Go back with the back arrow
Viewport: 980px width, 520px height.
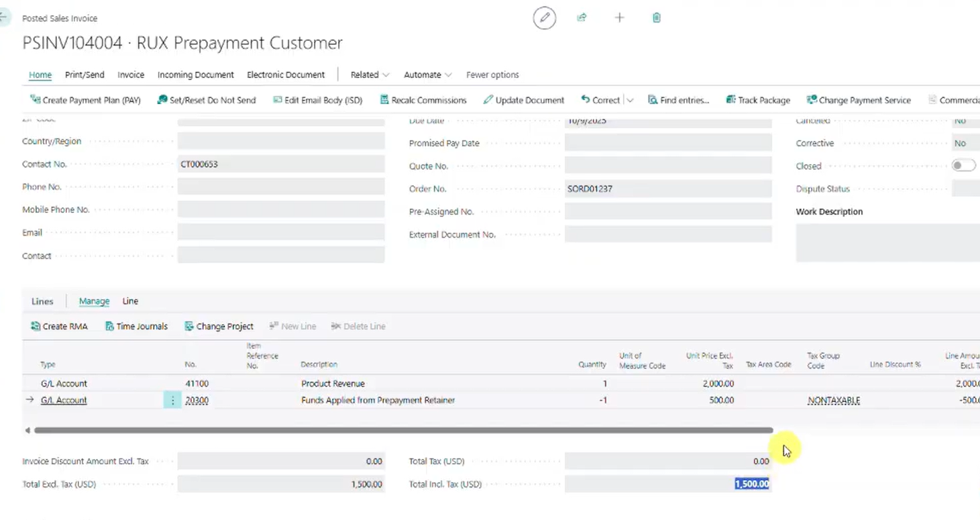4,18
